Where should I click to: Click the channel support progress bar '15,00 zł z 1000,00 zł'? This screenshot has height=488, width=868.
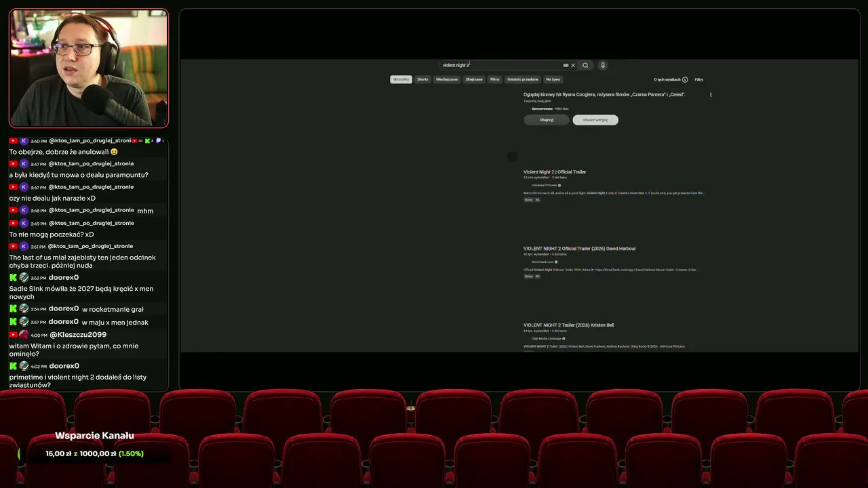95,453
